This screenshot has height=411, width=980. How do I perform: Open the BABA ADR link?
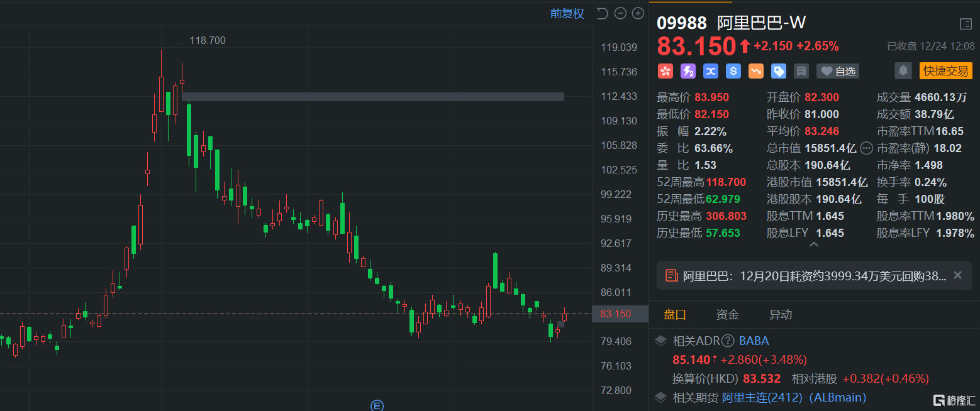pos(754,341)
